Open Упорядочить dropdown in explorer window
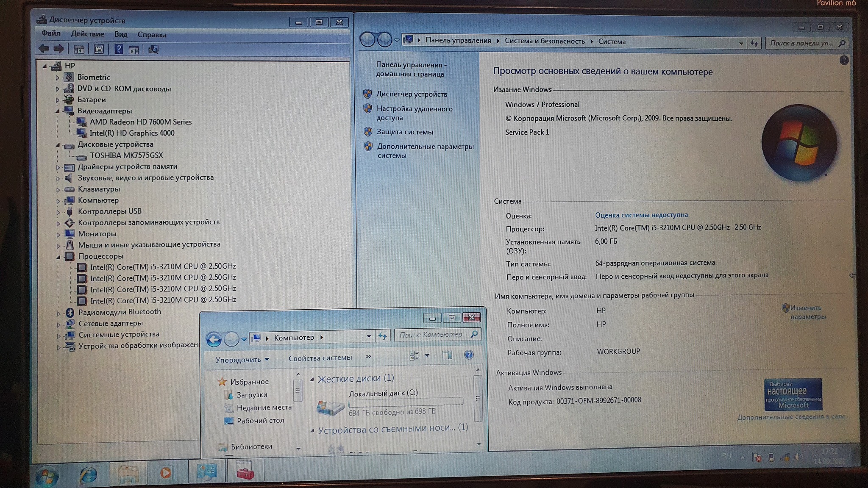The width and height of the screenshot is (868, 488). click(x=242, y=360)
